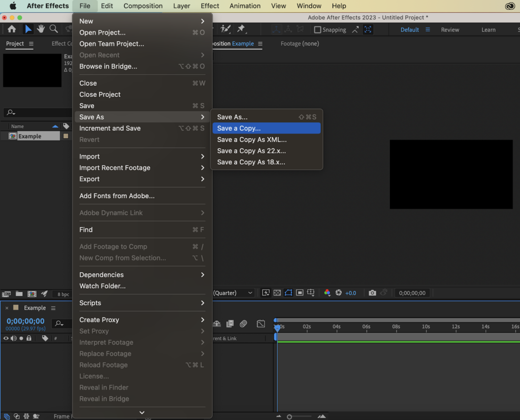Viewport: 520px width, 420px height.
Task: Click the Motion Blur icon in timeline
Action: pos(243,324)
